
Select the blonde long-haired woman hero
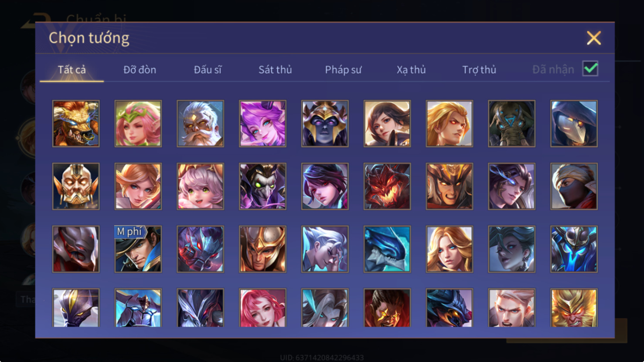[x=450, y=249]
